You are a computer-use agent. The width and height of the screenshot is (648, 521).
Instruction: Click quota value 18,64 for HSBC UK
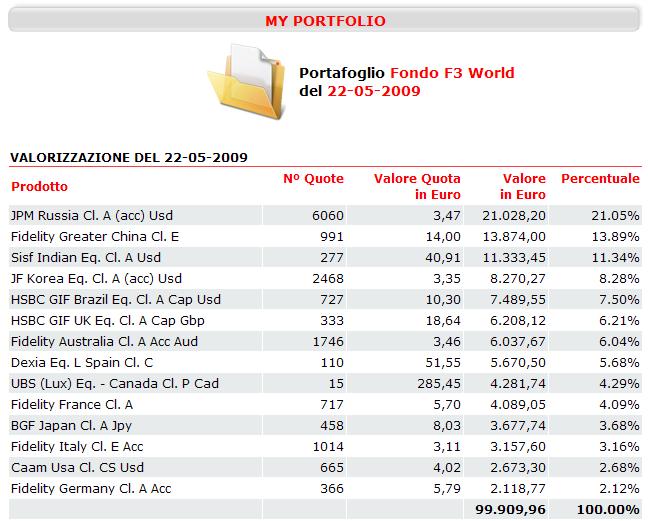click(x=443, y=321)
